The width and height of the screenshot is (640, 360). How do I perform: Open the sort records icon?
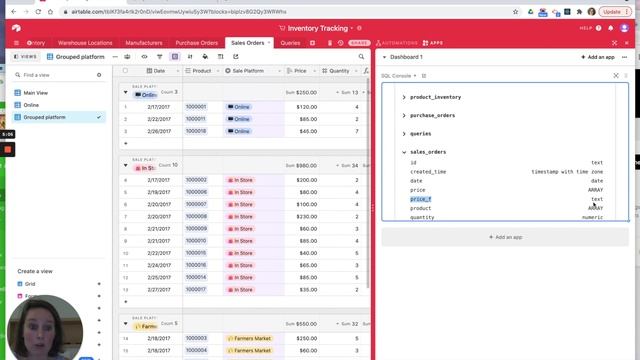190,57
